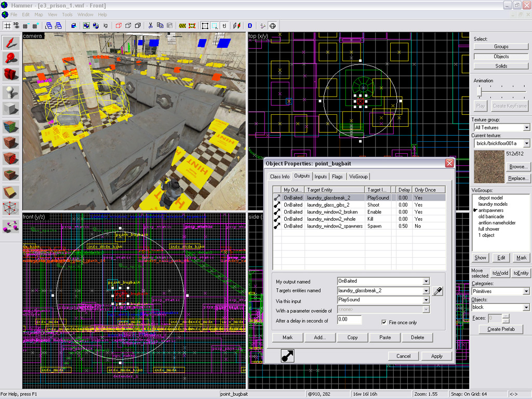This screenshot has width=532, height=399.
Task: Pick the Entity tool with lightbulb icon
Action: (x=10, y=92)
